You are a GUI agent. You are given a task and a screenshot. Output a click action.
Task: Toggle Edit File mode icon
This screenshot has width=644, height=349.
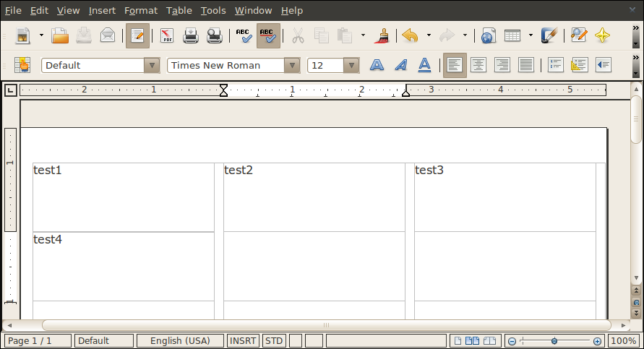tap(137, 35)
